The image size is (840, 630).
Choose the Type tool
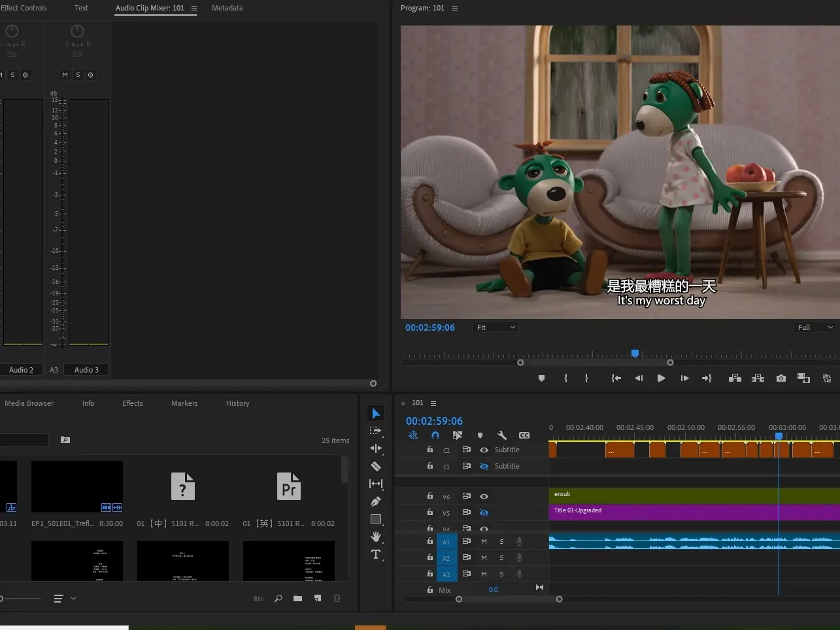376,555
